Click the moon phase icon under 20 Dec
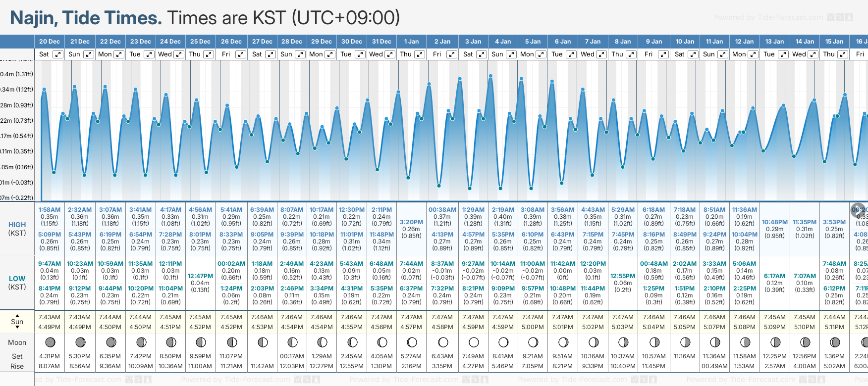 tap(50, 342)
